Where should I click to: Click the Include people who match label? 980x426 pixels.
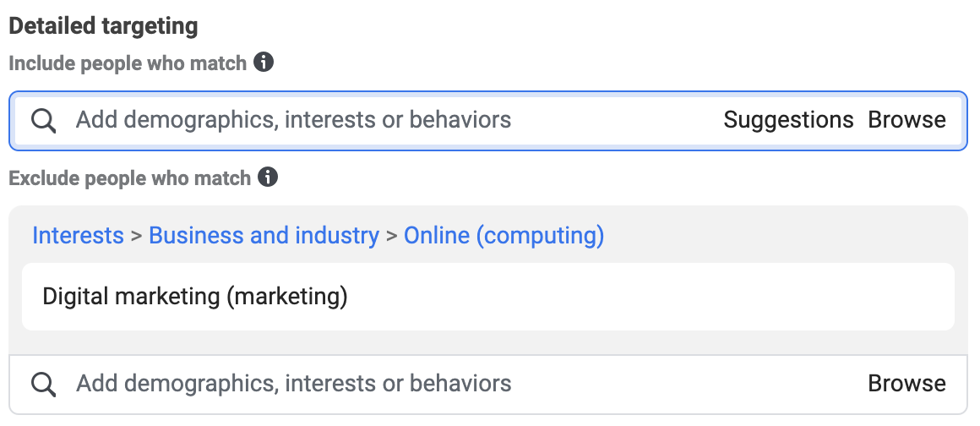pyautogui.click(x=128, y=63)
